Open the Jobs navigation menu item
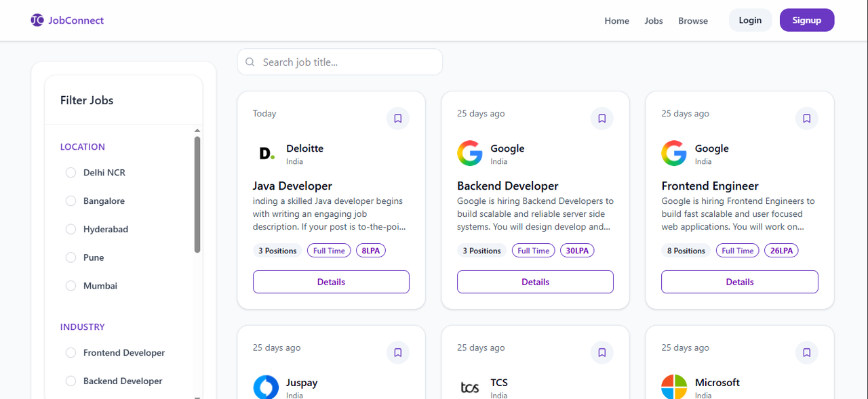This screenshot has width=868, height=399. coord(654,21)
